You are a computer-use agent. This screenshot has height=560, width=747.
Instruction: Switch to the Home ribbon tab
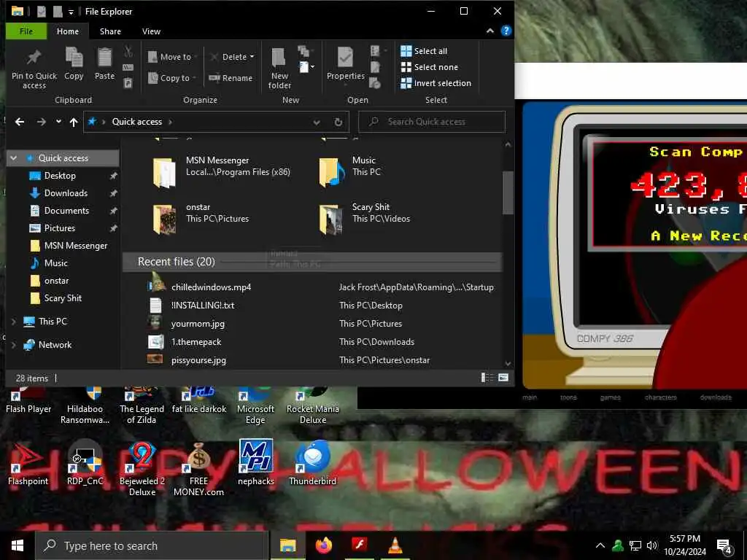point(68,31)
